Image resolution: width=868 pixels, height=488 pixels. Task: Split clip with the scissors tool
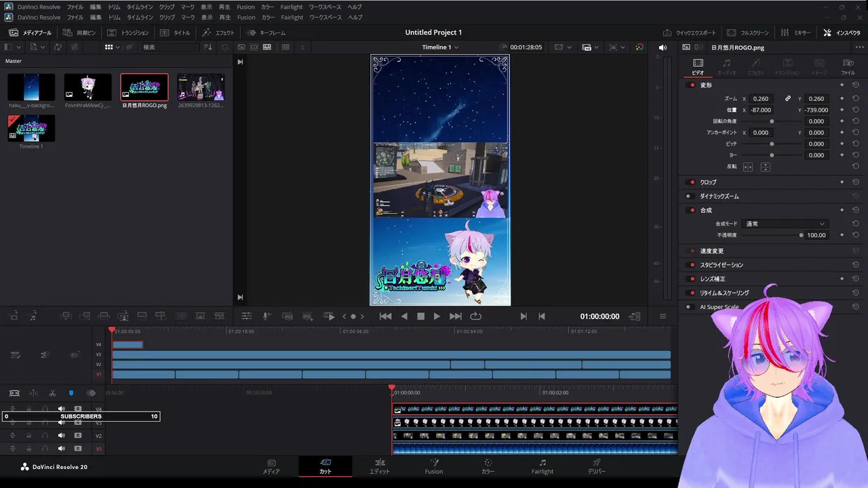coord(52,393)
